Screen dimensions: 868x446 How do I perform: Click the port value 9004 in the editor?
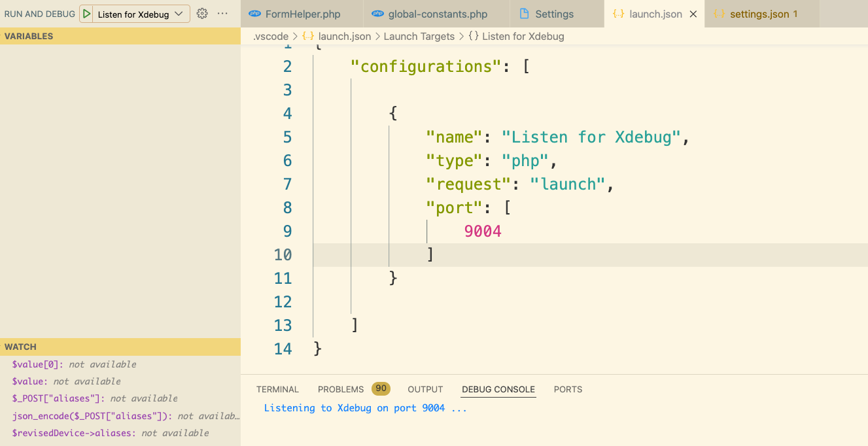(x=483, y=231)
